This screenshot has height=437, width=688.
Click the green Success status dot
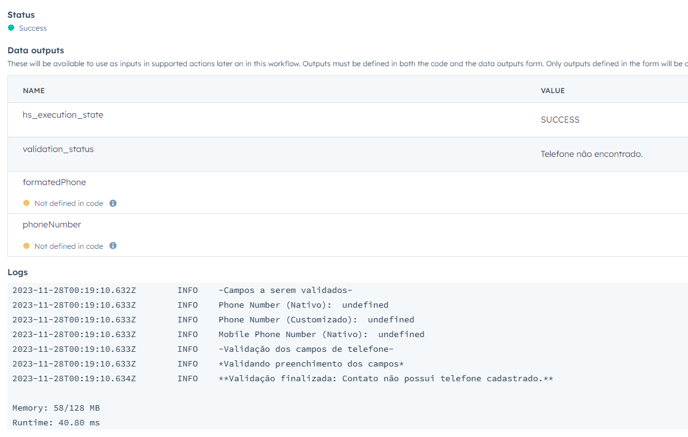pyautogui.click(x=11, y=28)
